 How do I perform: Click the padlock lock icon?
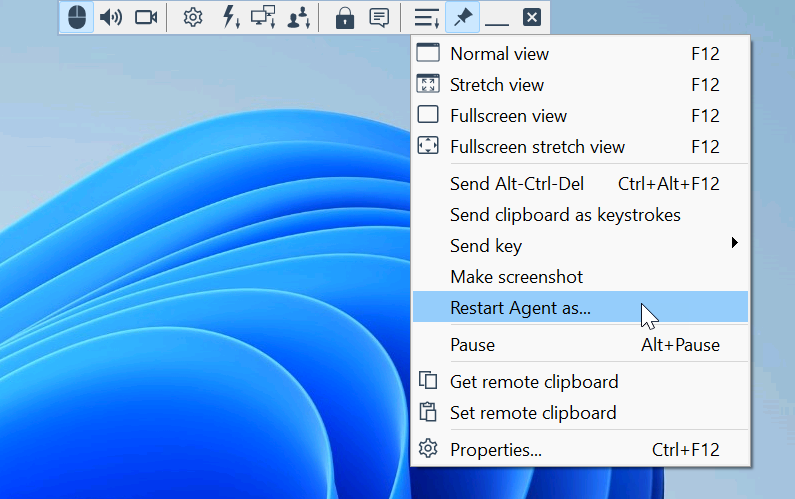click(x=345, y=17)
